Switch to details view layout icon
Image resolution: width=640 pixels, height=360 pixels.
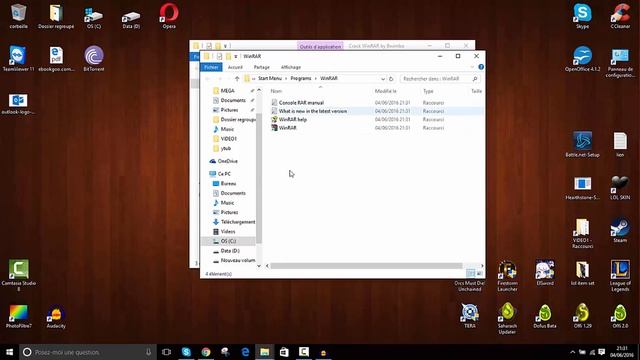[x=470, y=273]
